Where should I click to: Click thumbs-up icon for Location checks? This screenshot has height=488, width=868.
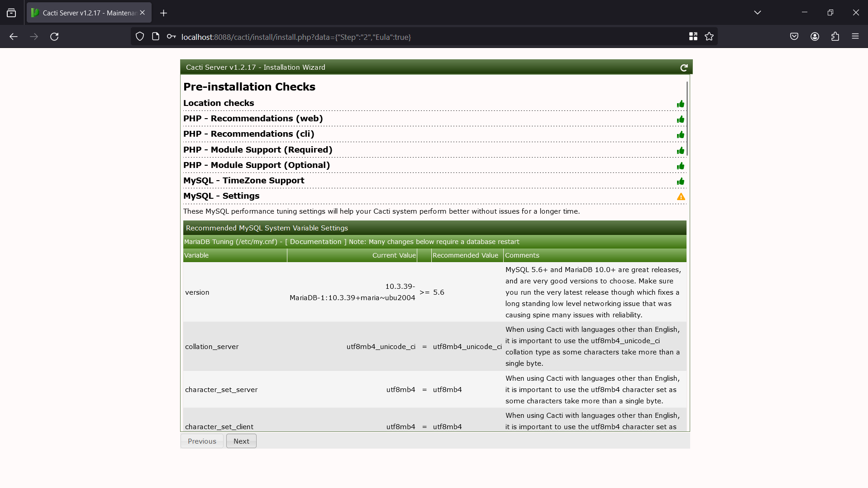(681, 104)
